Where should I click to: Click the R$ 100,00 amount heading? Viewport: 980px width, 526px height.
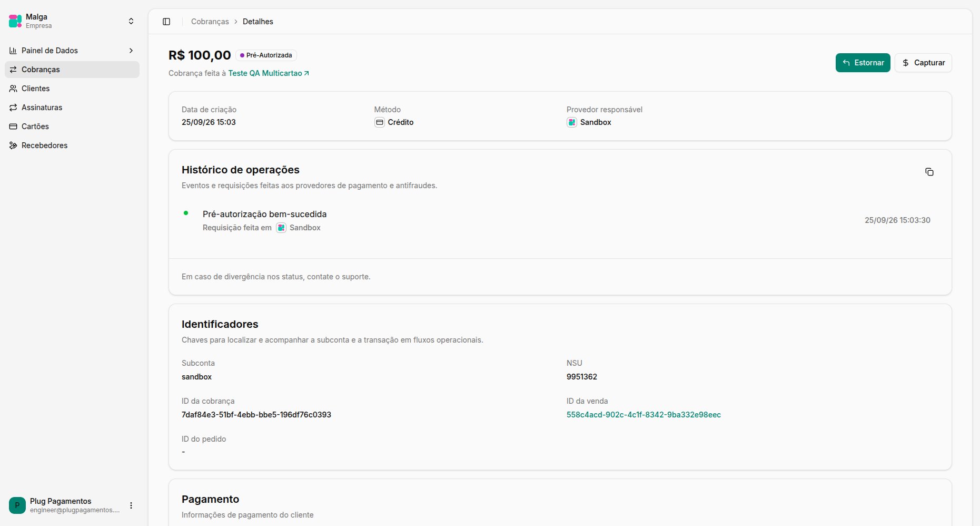pos(200,55)
